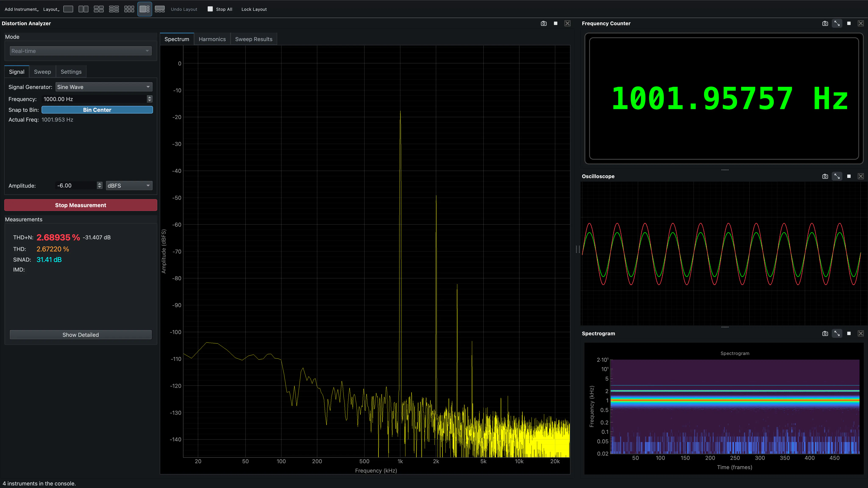Close the Oscilloscope panel
868x488 pixels.
tap(861, 176)
